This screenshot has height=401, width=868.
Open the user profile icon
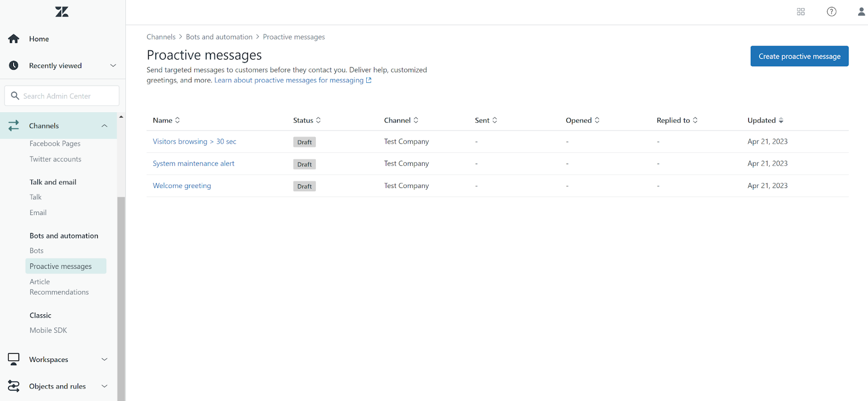[861, 12]
